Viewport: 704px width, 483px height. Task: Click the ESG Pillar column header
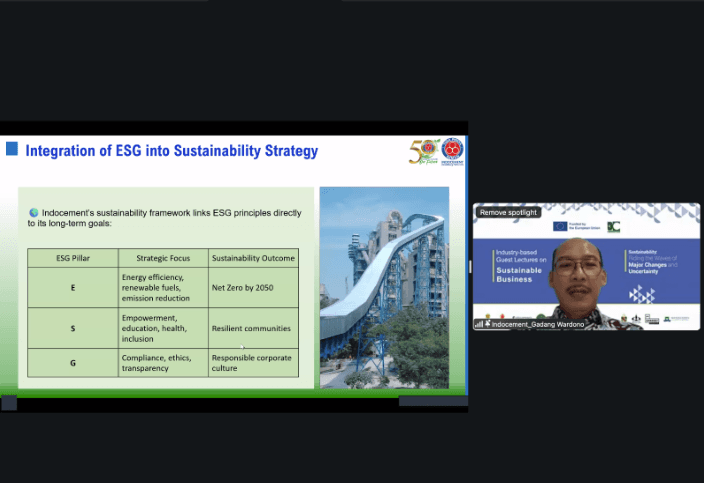tap(73, 258)
